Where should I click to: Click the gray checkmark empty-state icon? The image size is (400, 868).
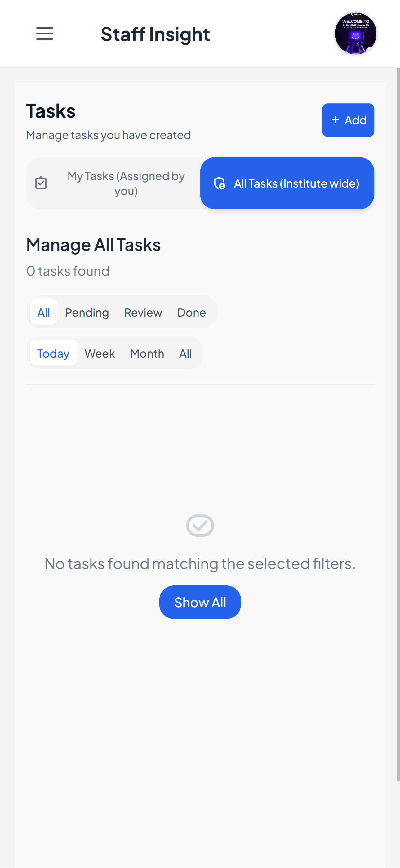200,525
